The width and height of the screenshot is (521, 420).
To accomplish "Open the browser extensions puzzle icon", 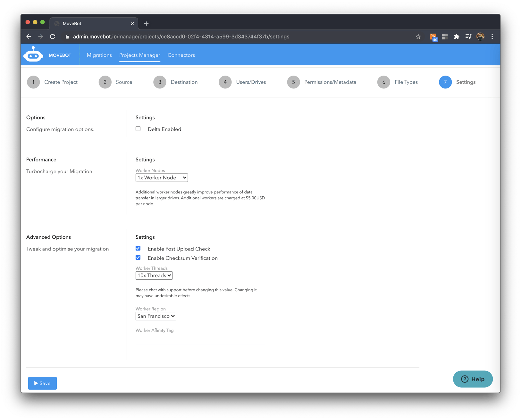I will [x=457, y=37].
